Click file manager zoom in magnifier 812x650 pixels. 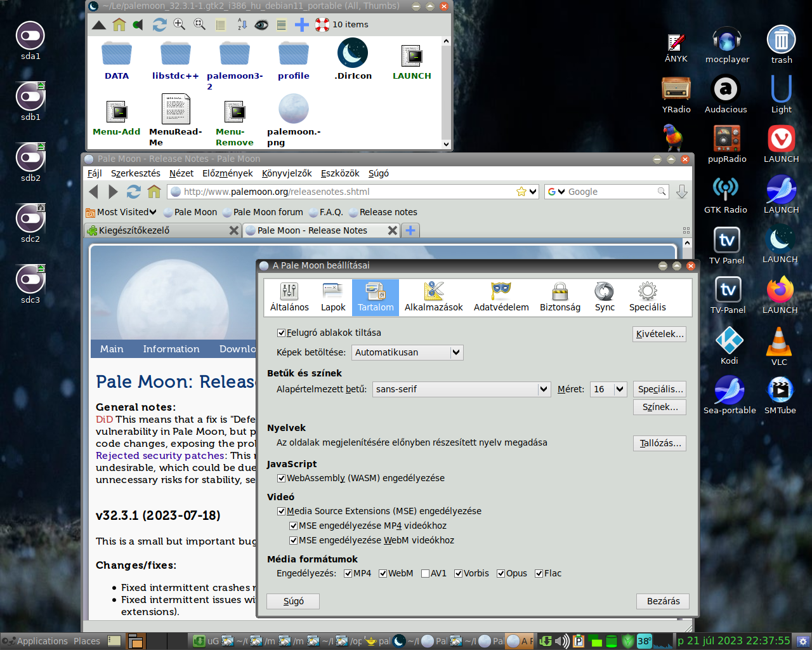[180, 25]
